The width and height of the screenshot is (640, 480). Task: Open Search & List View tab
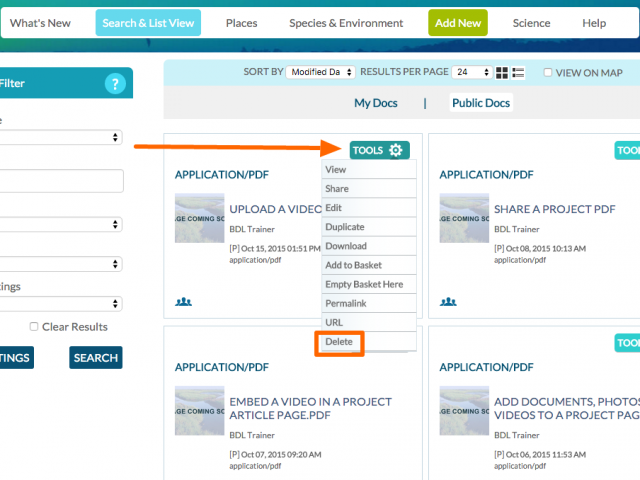148,23
